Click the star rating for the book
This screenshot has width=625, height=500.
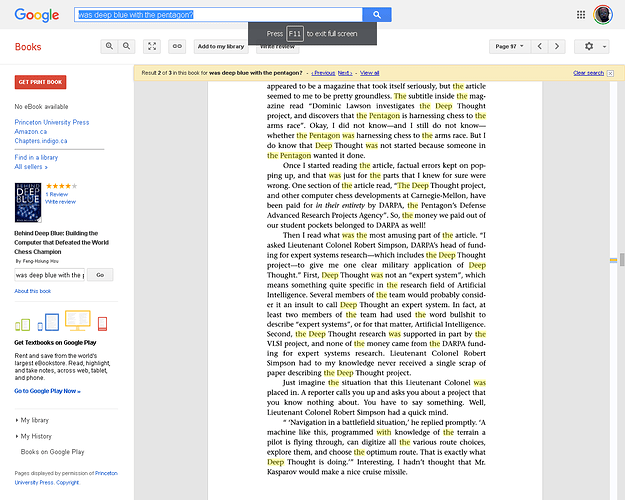pyautogui.click(x=61, y=186)
